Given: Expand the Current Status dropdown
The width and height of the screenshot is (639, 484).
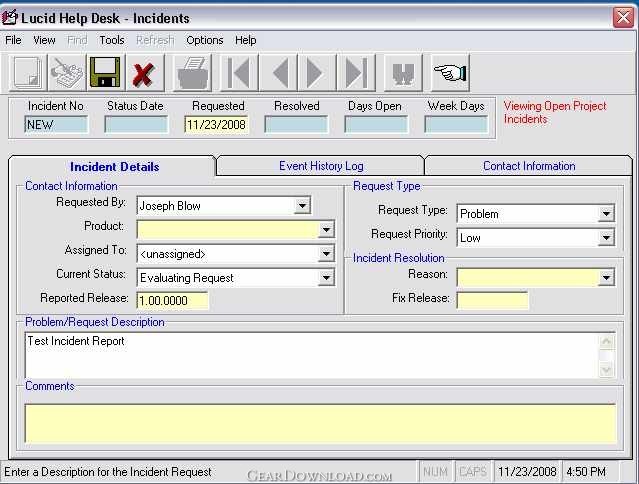Looking at the screenshot, I should pyautogui.click(x=326, y=278).
